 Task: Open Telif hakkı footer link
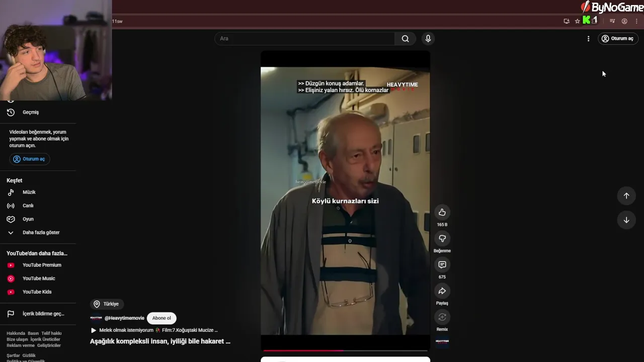pos(51,333)
